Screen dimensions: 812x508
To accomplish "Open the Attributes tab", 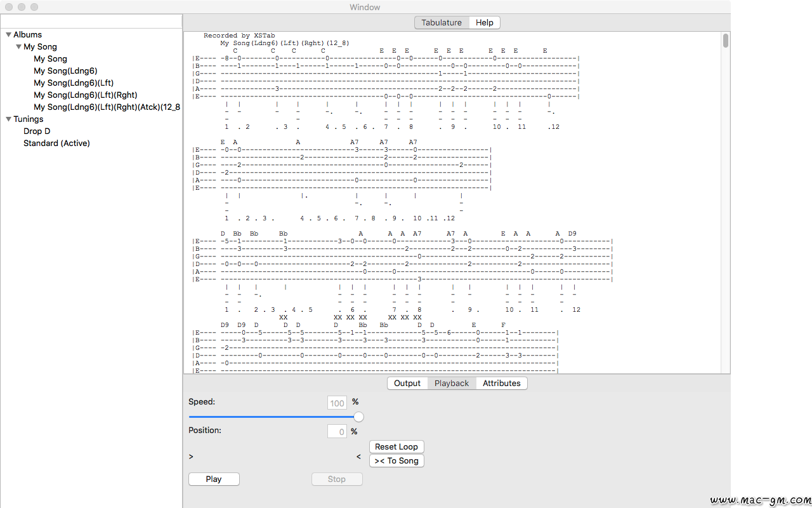I will coord(502,383).
